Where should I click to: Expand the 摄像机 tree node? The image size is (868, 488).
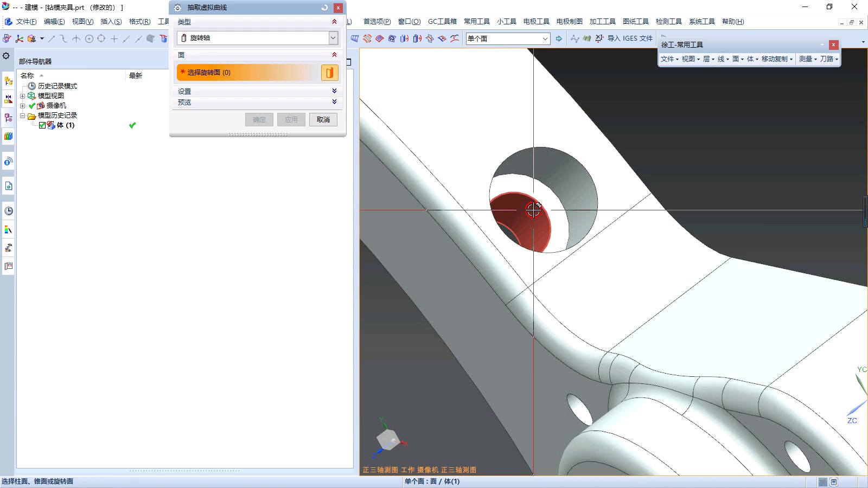23,106
